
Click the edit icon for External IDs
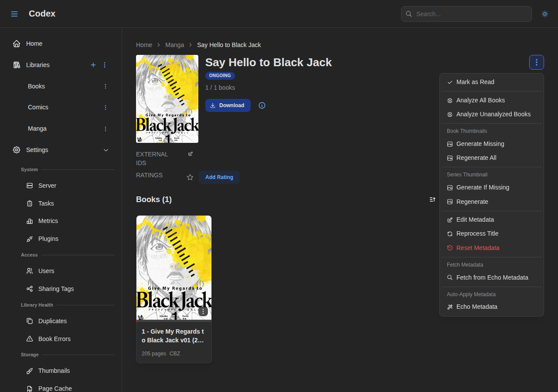click(191, 154)
